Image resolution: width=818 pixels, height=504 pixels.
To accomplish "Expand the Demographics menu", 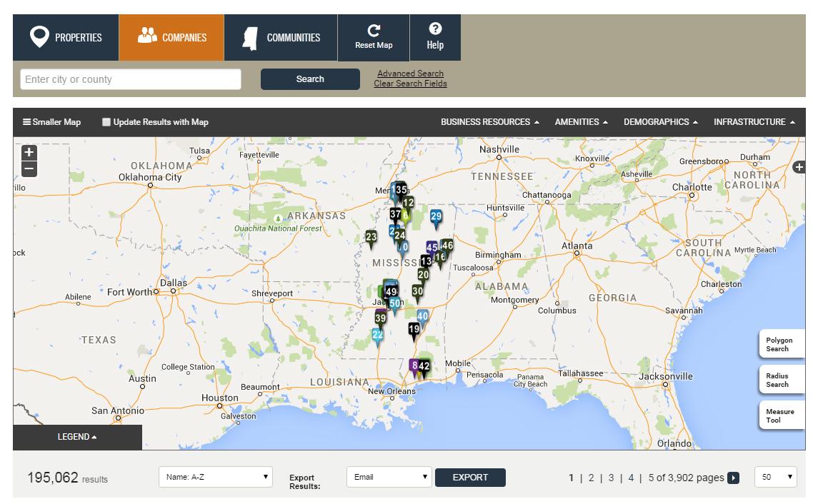I will 660,122.
